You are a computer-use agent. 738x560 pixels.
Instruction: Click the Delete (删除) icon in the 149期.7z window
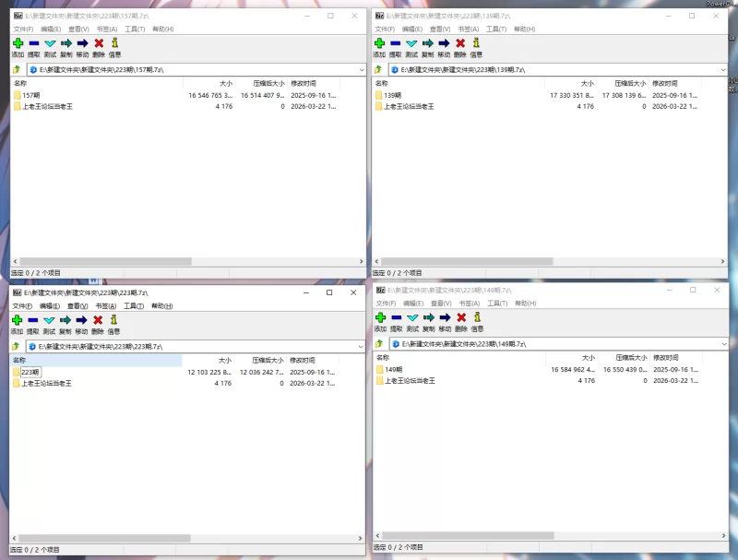click(x=461, y=317)
